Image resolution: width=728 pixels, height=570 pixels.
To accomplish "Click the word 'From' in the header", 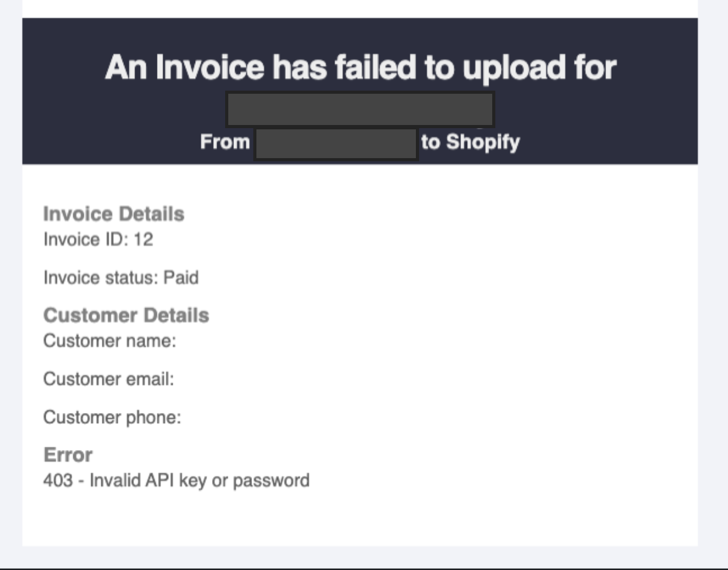I will pos(225,142).
